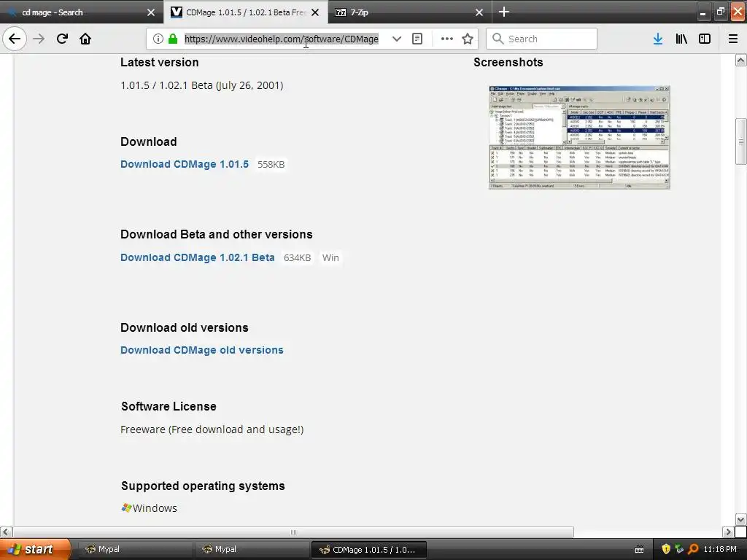Click the 11:18 PM system clock
The image size is (747, 560).
[720, 549]
